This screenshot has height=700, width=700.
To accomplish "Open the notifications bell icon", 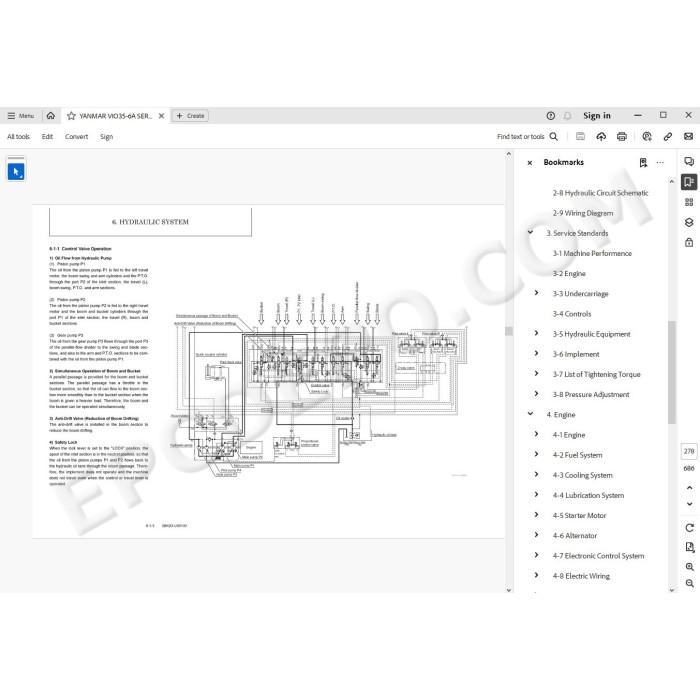I will coord(567,116).
